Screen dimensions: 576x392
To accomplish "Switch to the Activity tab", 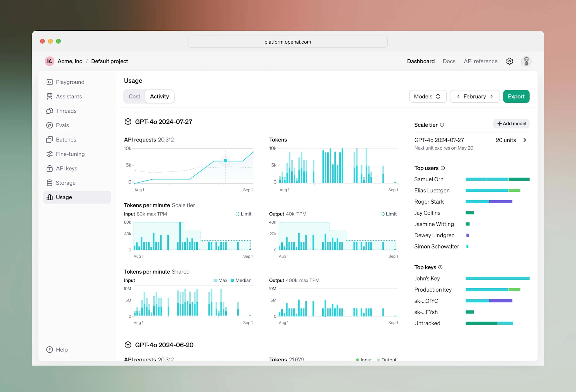I will (x=159, y=96).
